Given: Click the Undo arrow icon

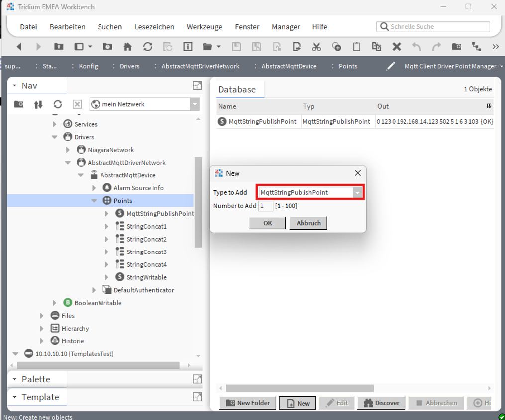Looking at the screenshot, I should coord(416,47).
